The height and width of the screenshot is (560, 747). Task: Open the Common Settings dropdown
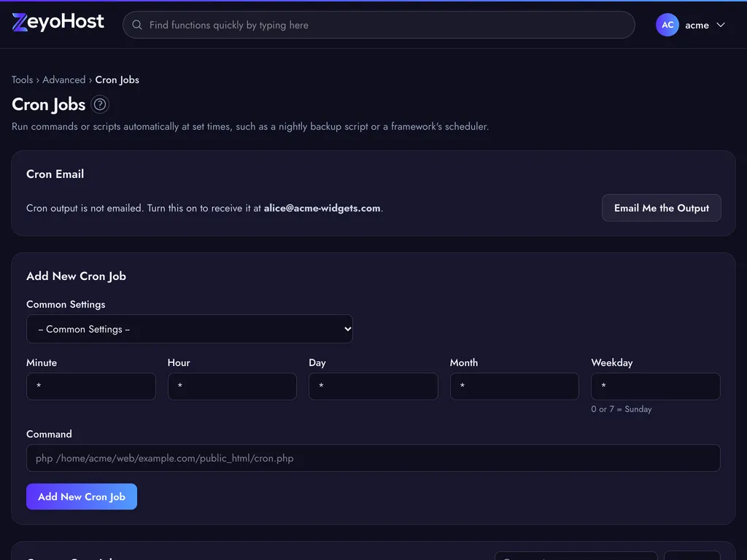(x=190, y=329)
